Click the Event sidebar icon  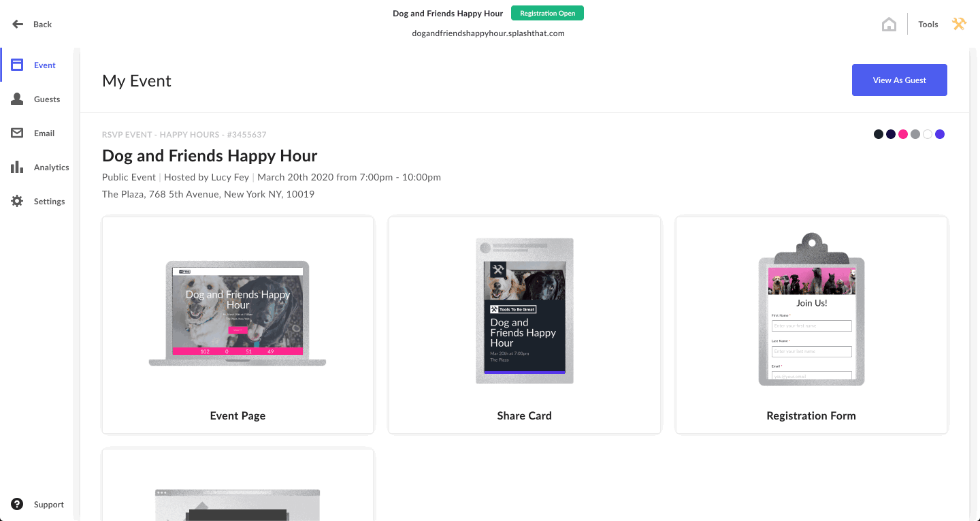(x=18, y=65)
